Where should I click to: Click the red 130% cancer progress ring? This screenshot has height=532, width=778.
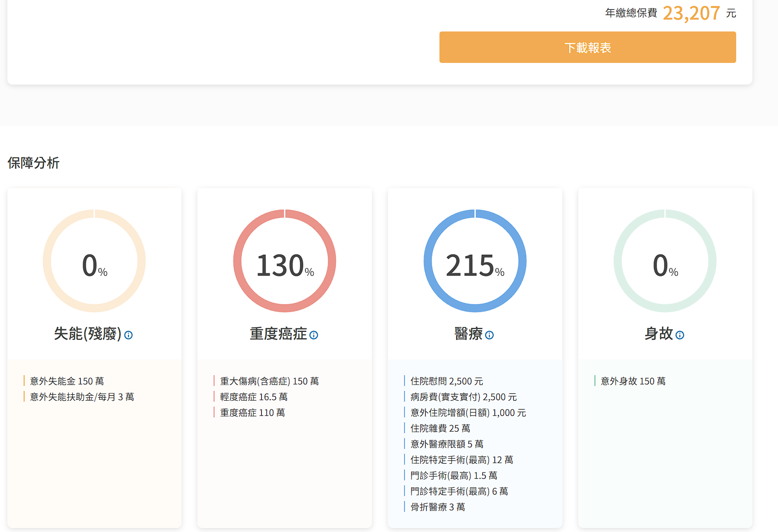point(284,261)
